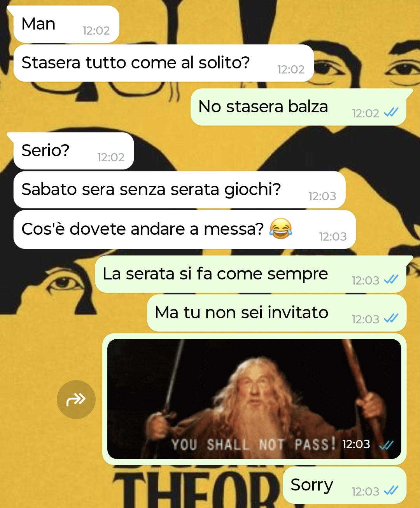The image size is (420, 508).
Task: Select the 'Man' message bubble
Action: click(x=66, y=24)
